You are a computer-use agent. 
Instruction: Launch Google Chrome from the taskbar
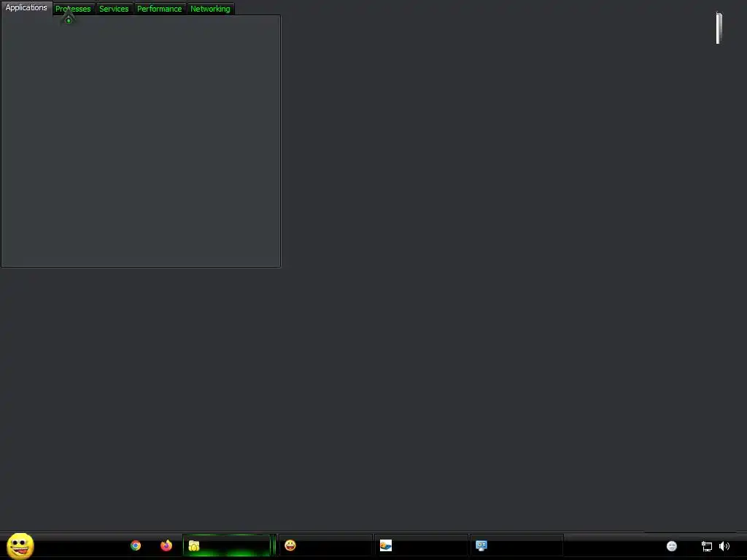pyautogui.click(x=136, y=545)
